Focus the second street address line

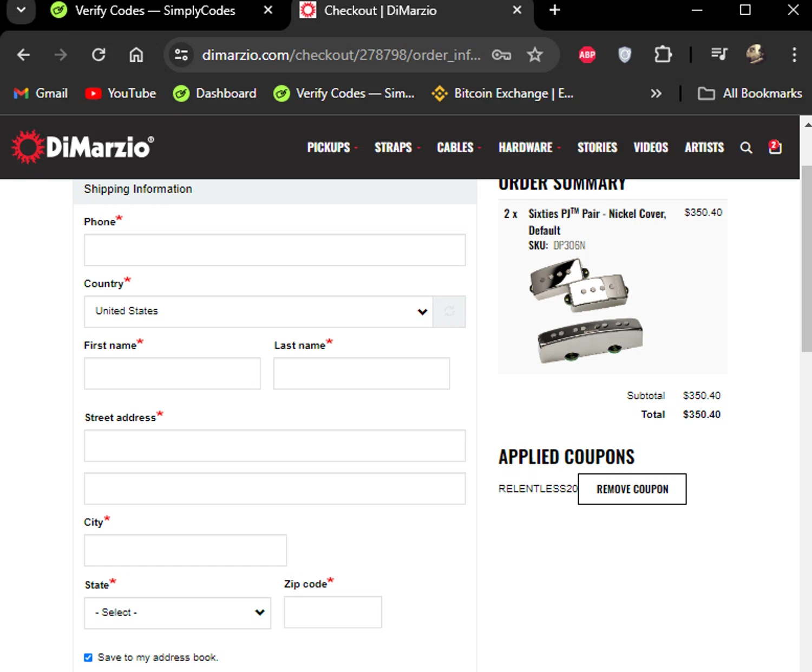point(274,488)
